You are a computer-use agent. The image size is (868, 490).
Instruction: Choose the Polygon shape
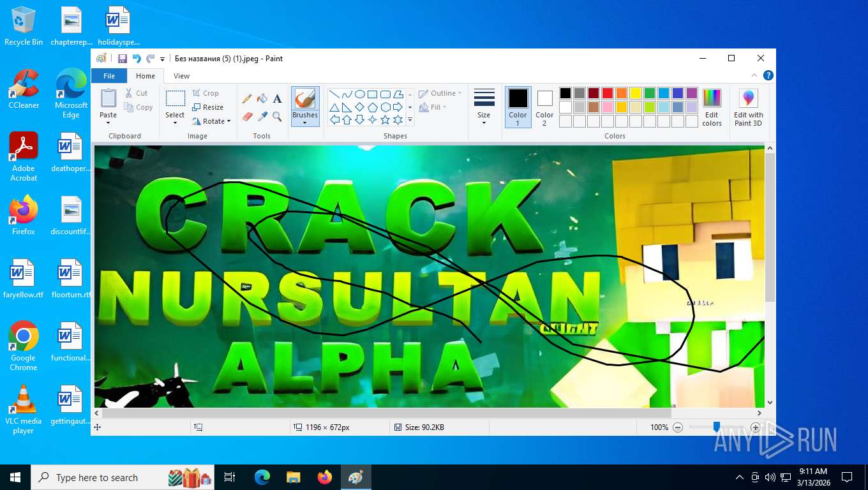coord(398,94)
